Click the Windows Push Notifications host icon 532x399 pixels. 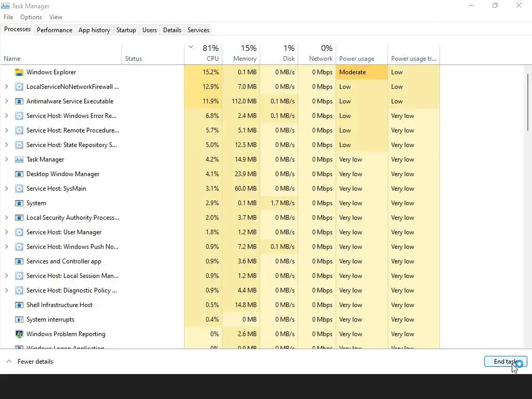19,247
